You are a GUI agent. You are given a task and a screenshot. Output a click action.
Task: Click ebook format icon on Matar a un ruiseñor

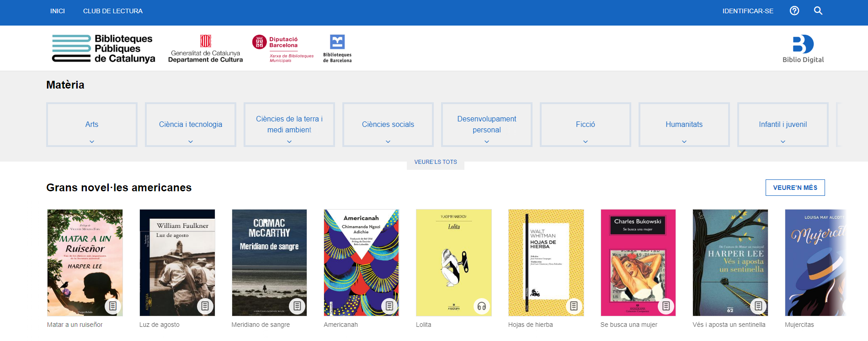click(x=113, y=306)
